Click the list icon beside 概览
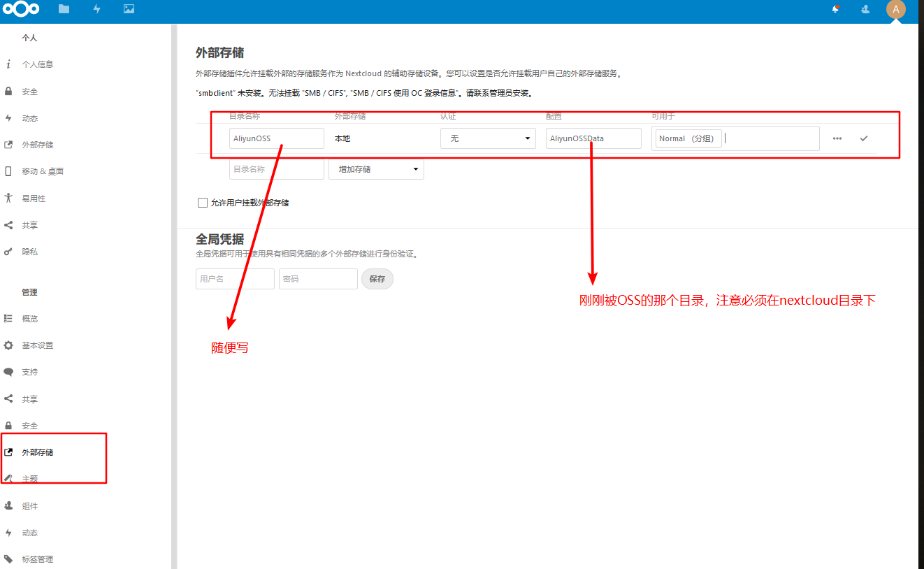The height and width of the screenshot is (569, 924). click(x=8, y=318)
